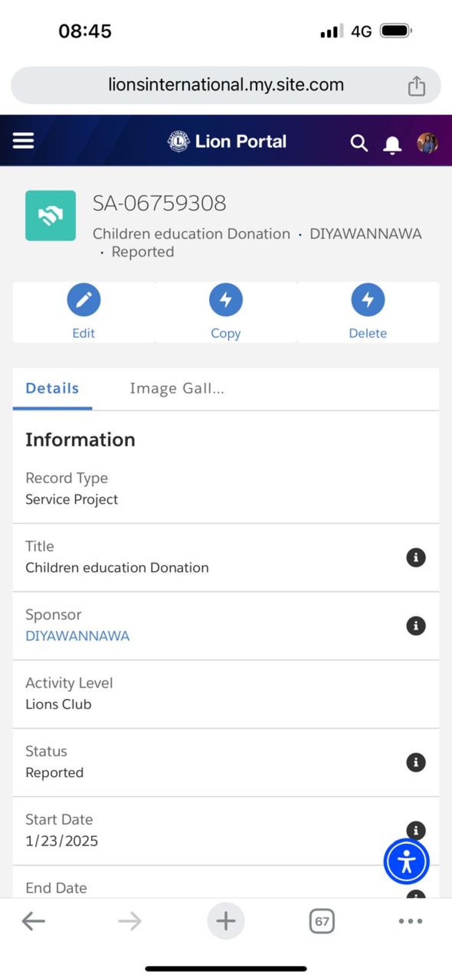Open the 67 tabs switcher
The width and height of the screenshot is (452, 980).
point(322,921)
